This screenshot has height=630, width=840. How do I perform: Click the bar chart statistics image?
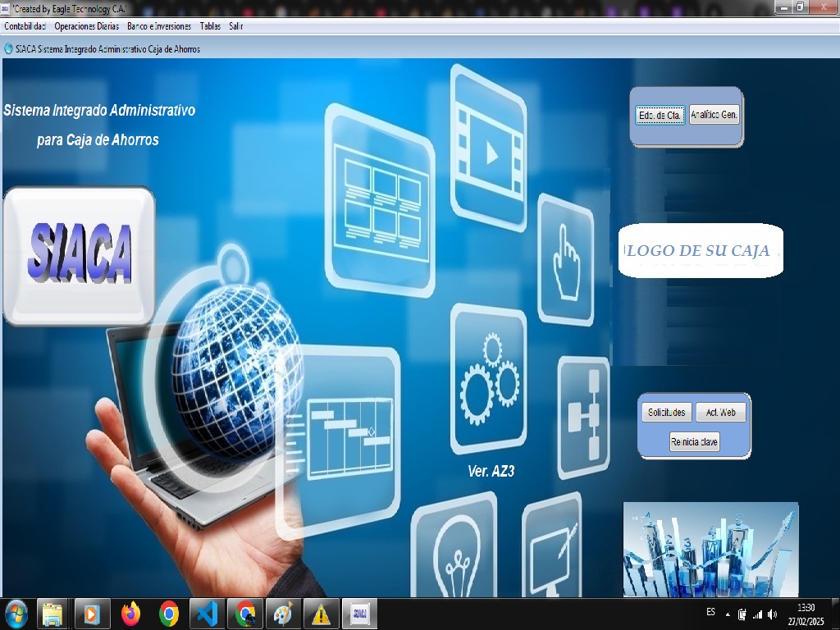pyautogui.click(x=710, y=549)
